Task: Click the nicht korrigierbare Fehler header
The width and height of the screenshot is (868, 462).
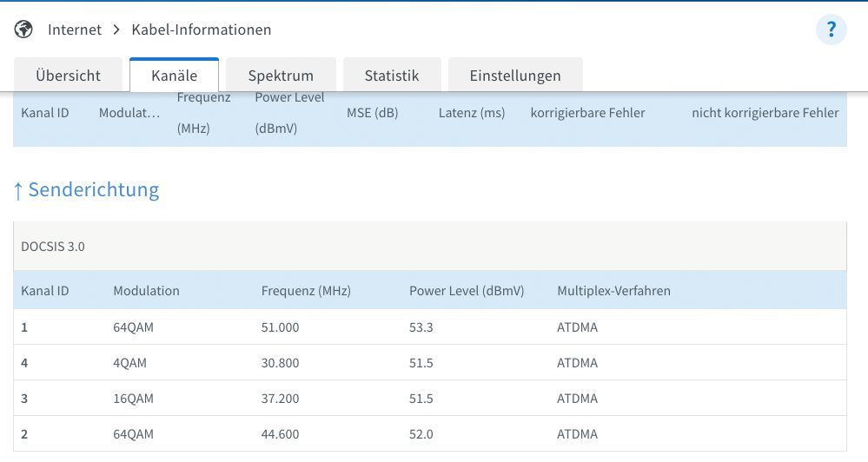Action: click(x=765, y=113)
